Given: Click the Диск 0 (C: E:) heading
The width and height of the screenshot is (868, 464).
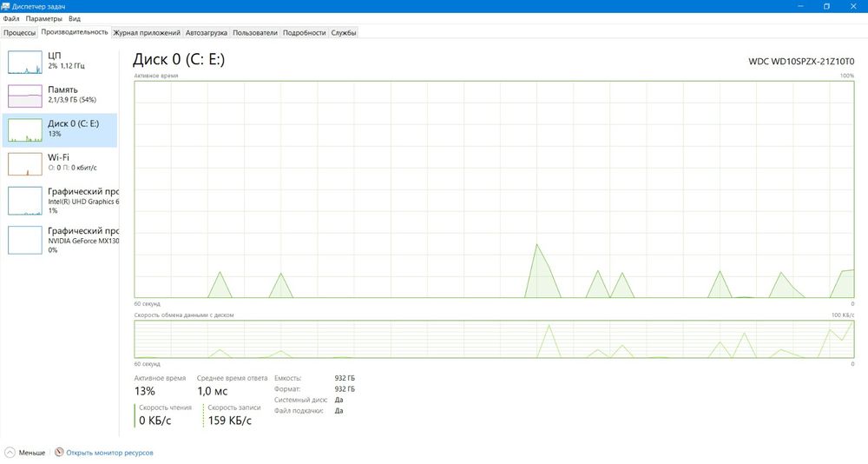Looking at the screenshot, I should (179, 59).
